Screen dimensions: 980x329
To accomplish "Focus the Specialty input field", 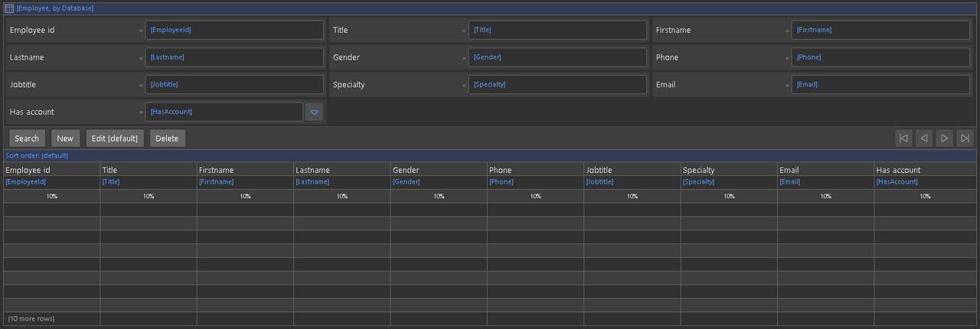I will pos(557,84).
